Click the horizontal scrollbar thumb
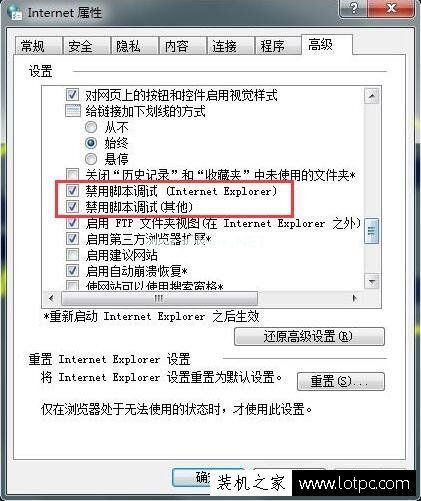The image size is (421, 501). (x=159, y=298)
